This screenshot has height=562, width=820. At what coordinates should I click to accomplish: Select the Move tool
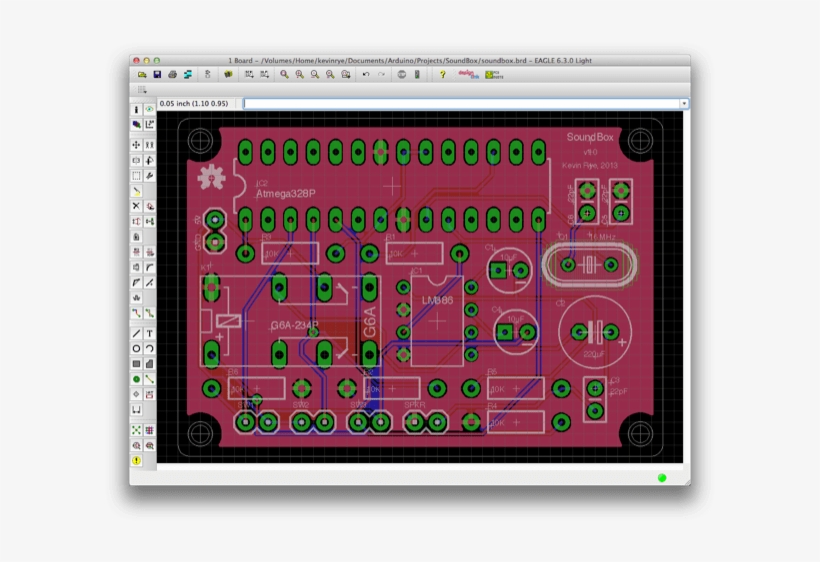136,145
